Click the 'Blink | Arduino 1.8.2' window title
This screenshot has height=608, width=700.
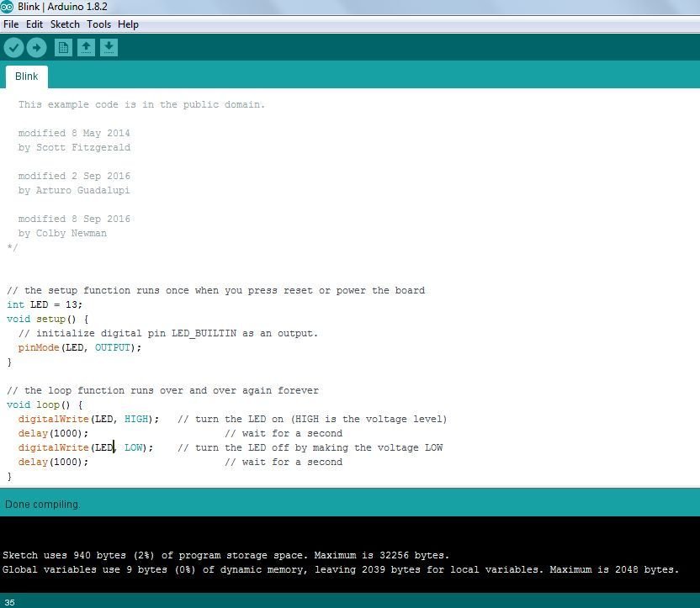click(62, 7)
